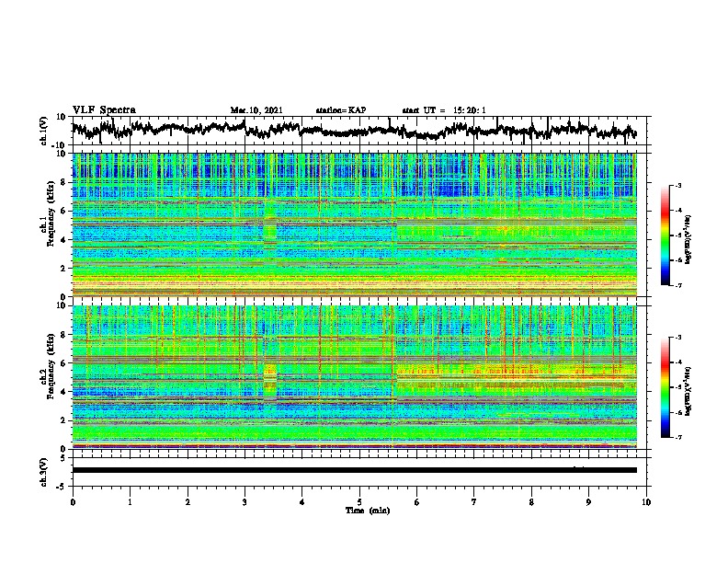Click the ch.1 frequency spectrogram panel
This screenshot has height=563, width=728.
(354, 224)
